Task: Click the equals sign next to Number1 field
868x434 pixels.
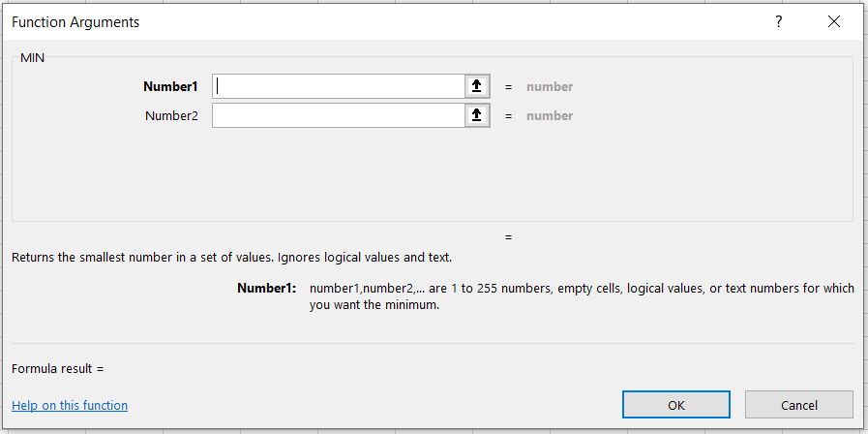Action: pos(508,86)
